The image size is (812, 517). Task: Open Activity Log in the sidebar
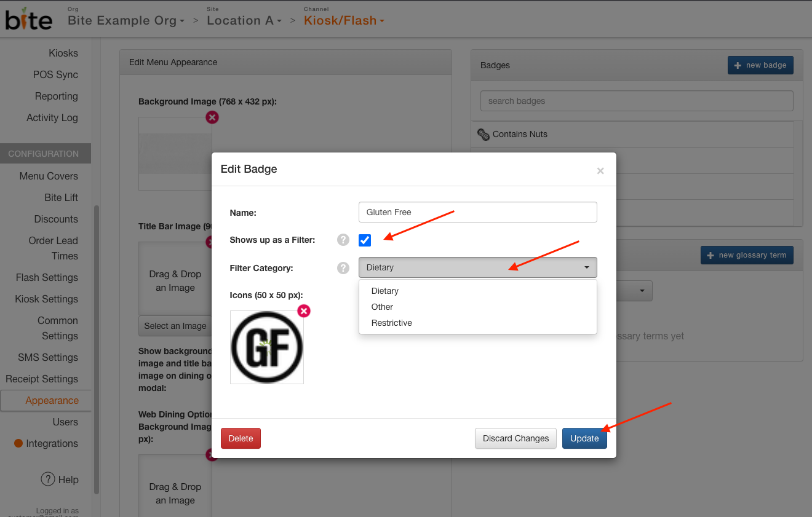tap(52, 117)
